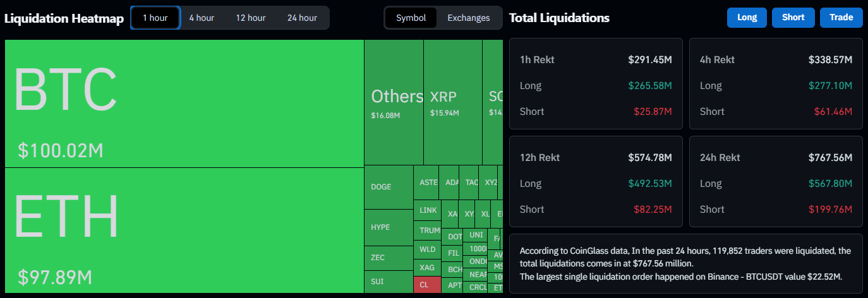Screen dimensions: 868x298
Task: Click the UNI heatmap tile
Action: 476,235
